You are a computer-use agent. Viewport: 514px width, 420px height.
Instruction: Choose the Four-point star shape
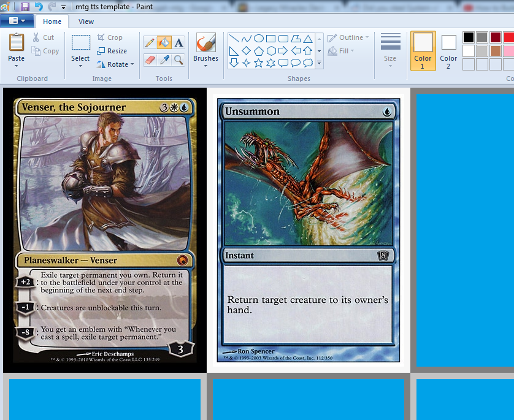pos(246,63)
